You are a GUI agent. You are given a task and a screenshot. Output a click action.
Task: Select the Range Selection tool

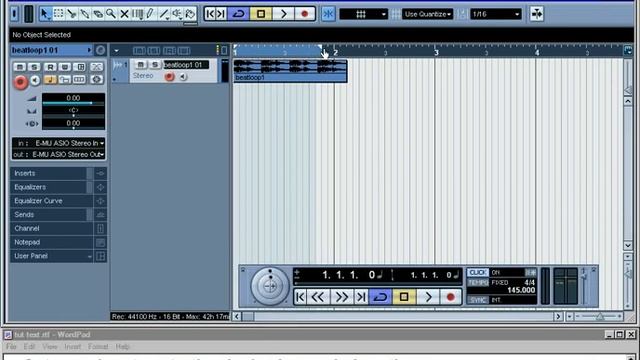pyautogui.click(x=58, y=14)
